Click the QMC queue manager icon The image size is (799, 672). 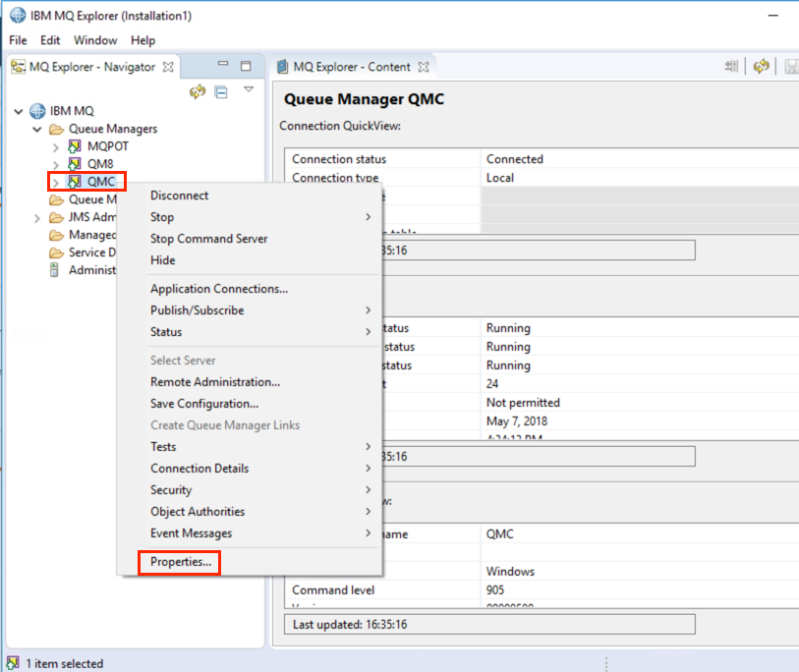coord(75,182)
